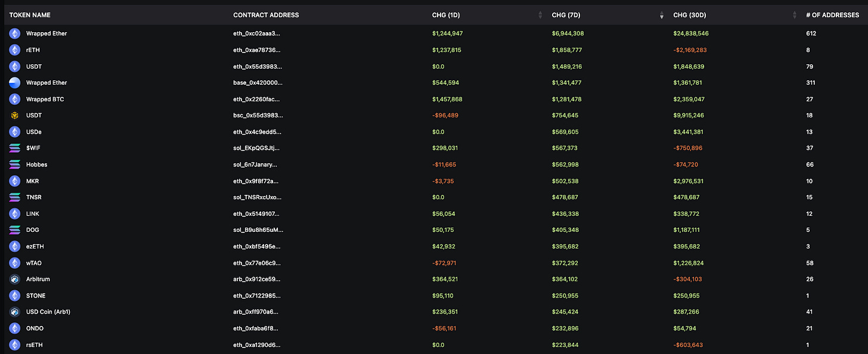Click the 1D change value $364,521
The height and width of the screenshot is (354, 868).
[445, 280]
